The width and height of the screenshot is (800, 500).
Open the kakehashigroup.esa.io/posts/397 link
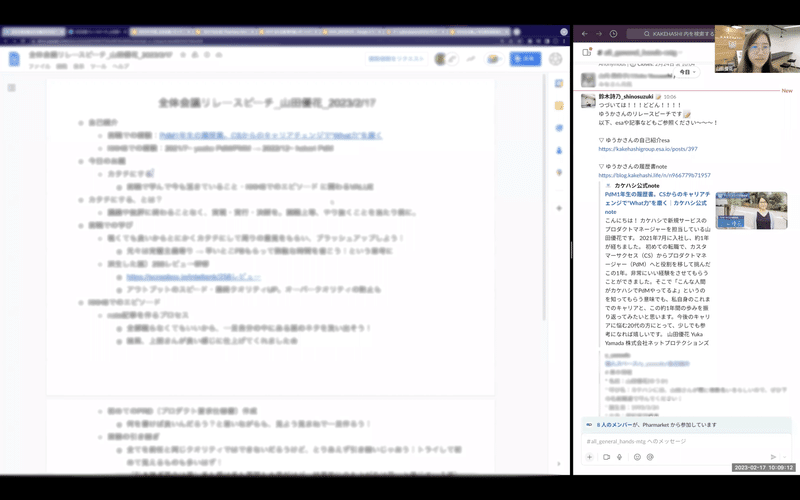648,149
